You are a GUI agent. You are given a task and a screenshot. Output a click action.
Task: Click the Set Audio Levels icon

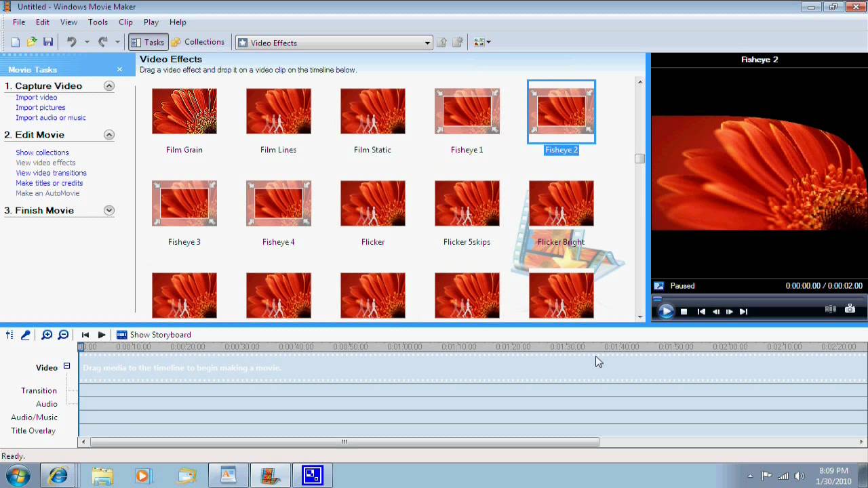pos(9,335)
